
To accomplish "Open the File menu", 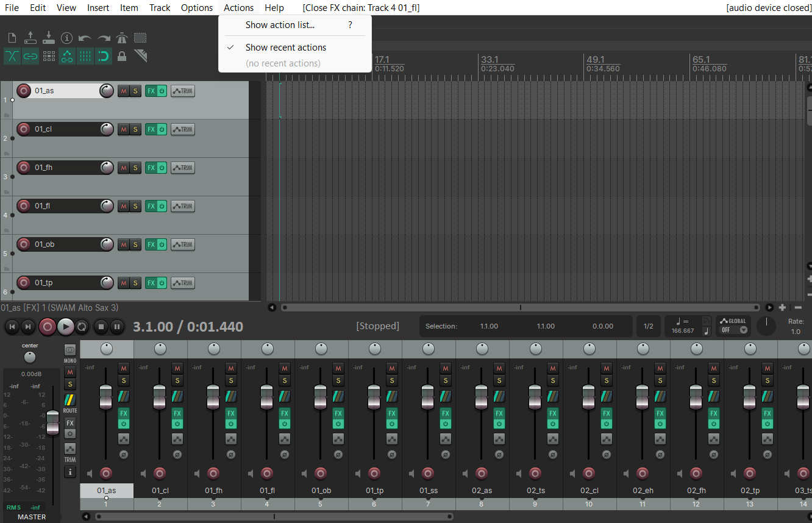I will click(12, 7).
